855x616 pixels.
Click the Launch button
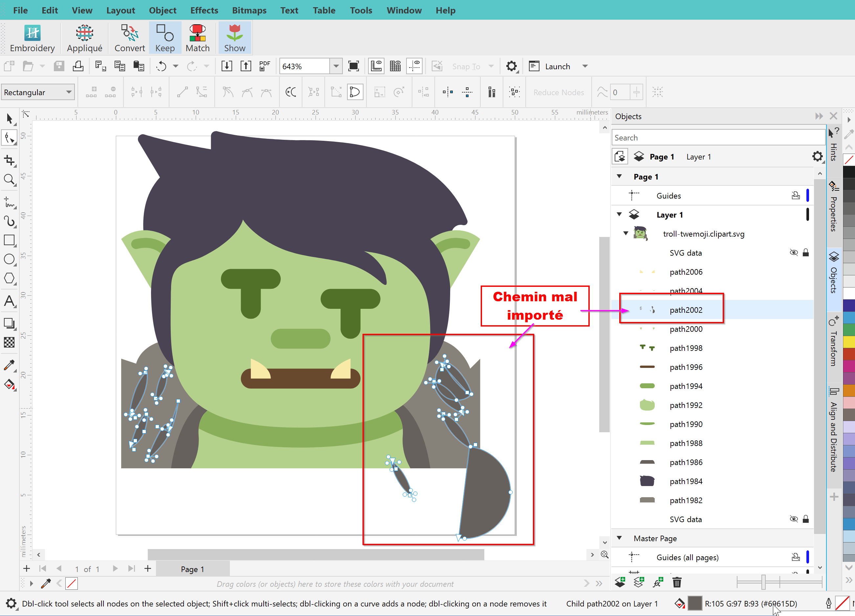(549, 66)
